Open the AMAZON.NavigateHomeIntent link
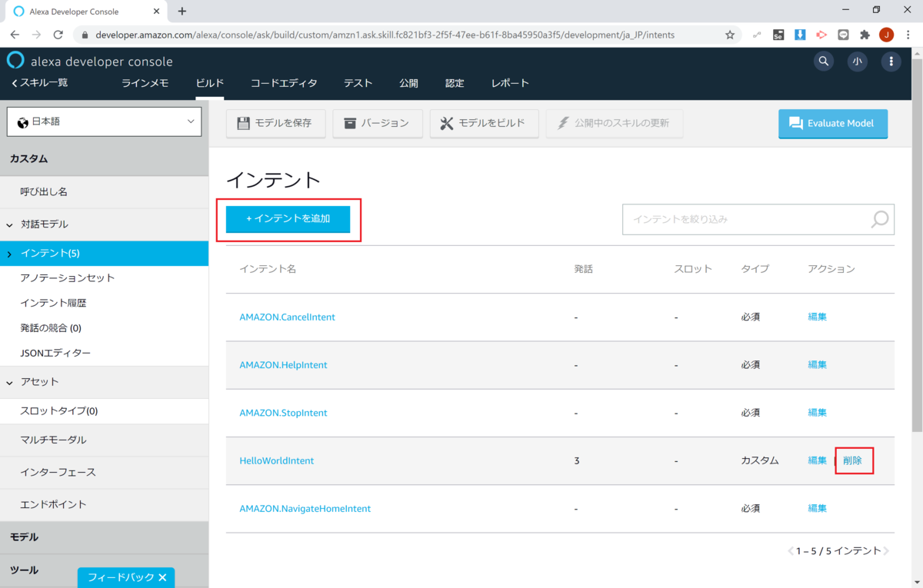Image resolution: width=923 pixels, height=588 pixels. [x=305, y=509]
